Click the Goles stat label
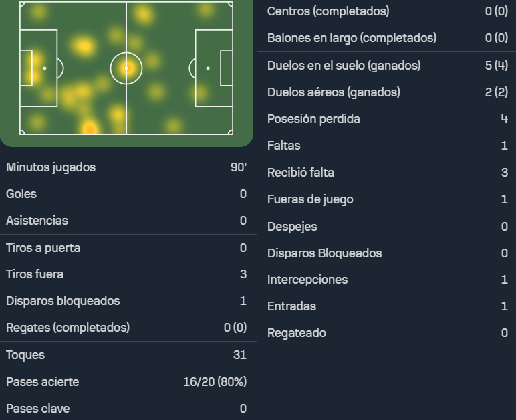The height and width of the screenshot is (420, 516). click(21, 194)
